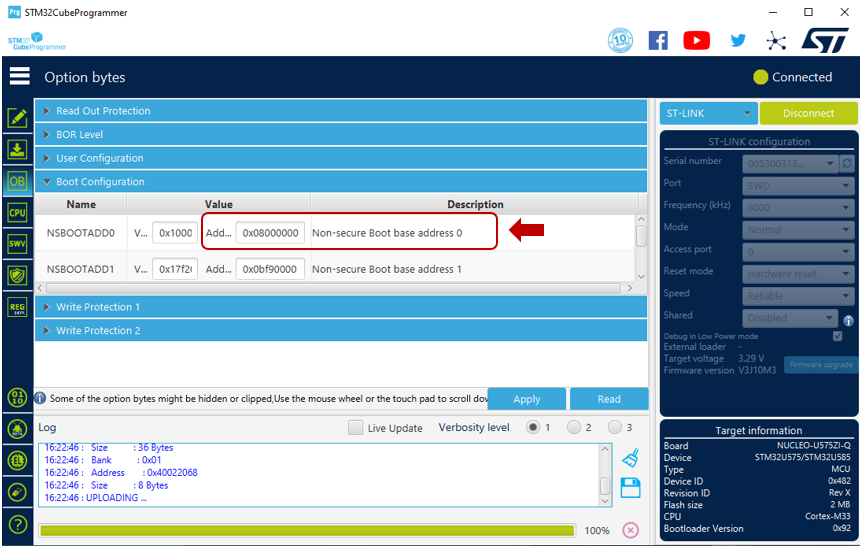Open Erasing & Programming download icon
Image resolution: width=860 pixels, height=547 pixels.
click(x=17, y=149)
